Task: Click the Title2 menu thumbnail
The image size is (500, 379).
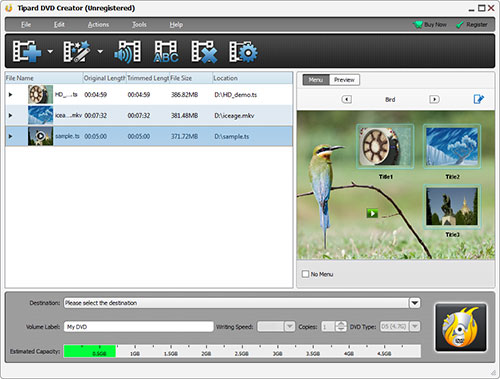Action: [452, 146]
